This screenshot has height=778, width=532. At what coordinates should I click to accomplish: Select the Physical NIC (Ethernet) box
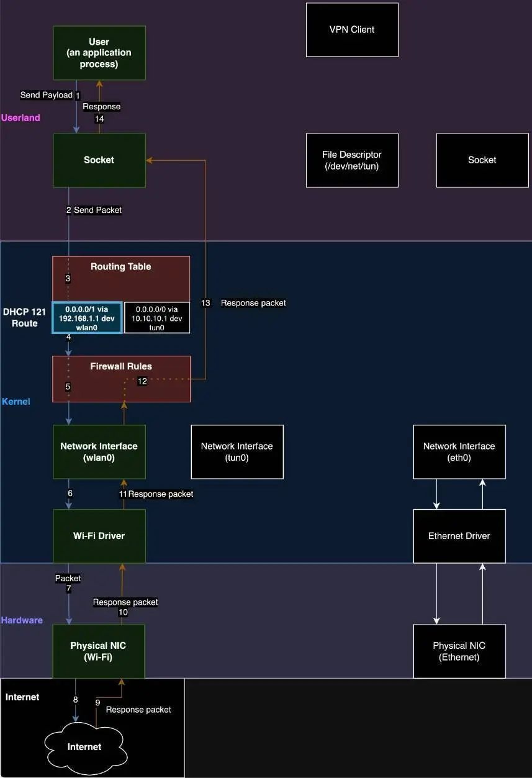click(x=459, y=651)
